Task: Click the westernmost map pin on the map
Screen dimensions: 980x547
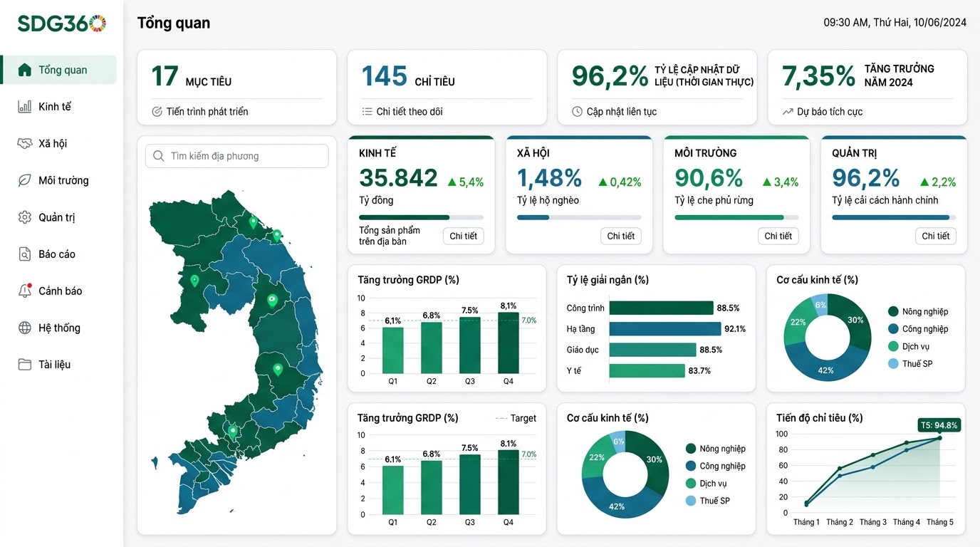Action: [194, 281]
